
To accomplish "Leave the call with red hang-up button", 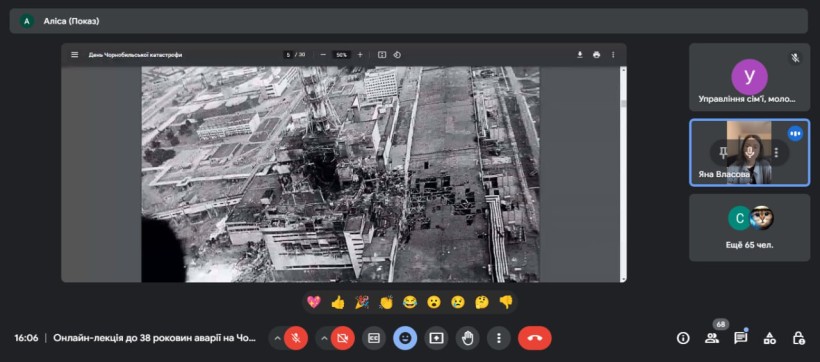I will 534,338.
